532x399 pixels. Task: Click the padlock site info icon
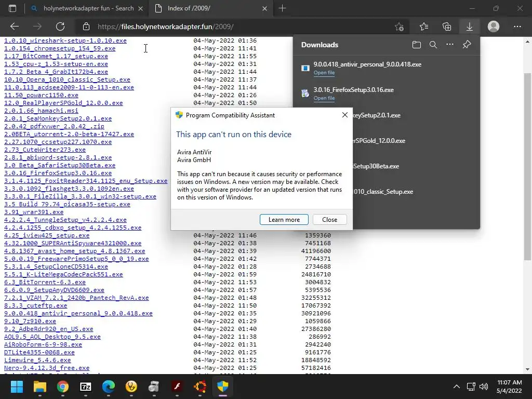click(x=86, y=26)
